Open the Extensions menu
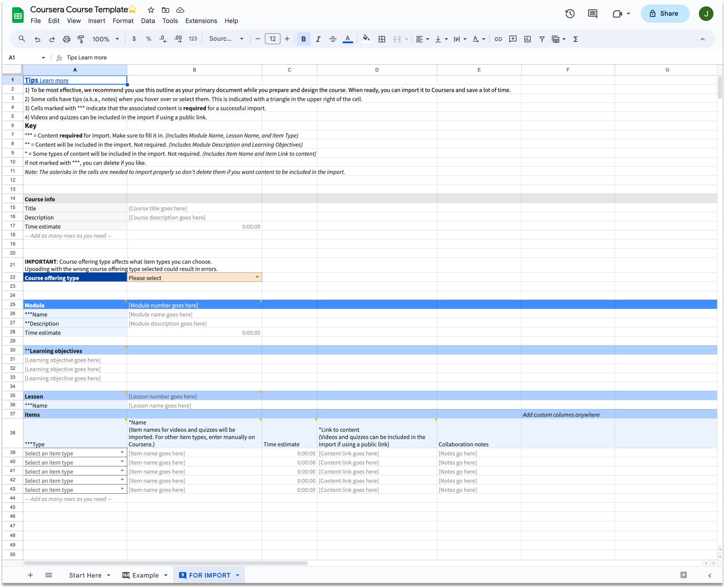Viewport: 725px width, 588px height. click(201, 21)
